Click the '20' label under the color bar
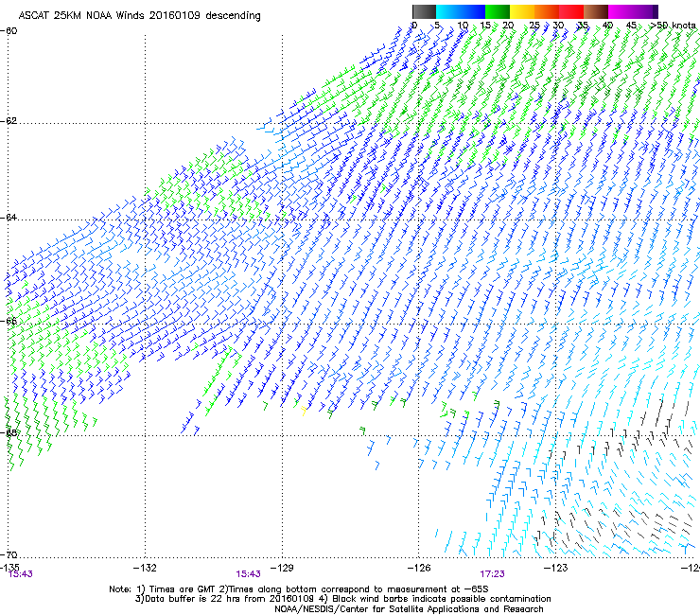The width and height of the screenshot is (700, 615). (x=508, y=26)
